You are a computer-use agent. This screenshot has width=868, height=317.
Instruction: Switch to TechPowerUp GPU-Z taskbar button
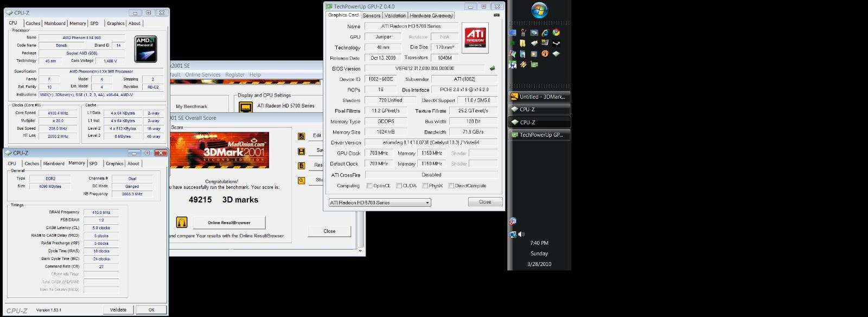click(540, 135)
